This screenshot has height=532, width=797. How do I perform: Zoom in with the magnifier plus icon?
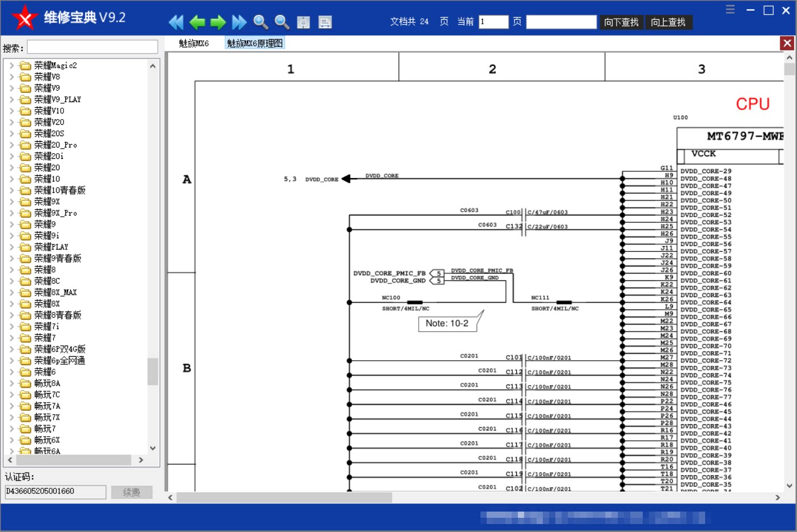[x=260, y=22]
